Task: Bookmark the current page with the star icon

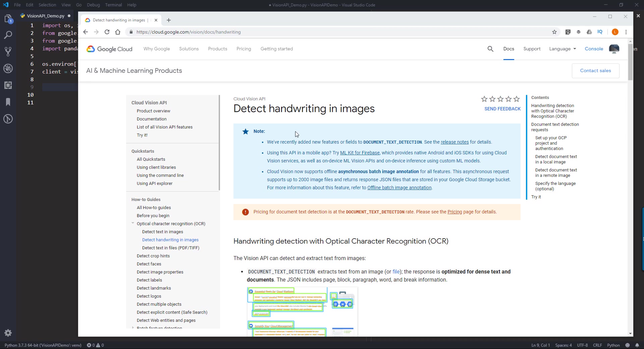Action: (555, 32)
